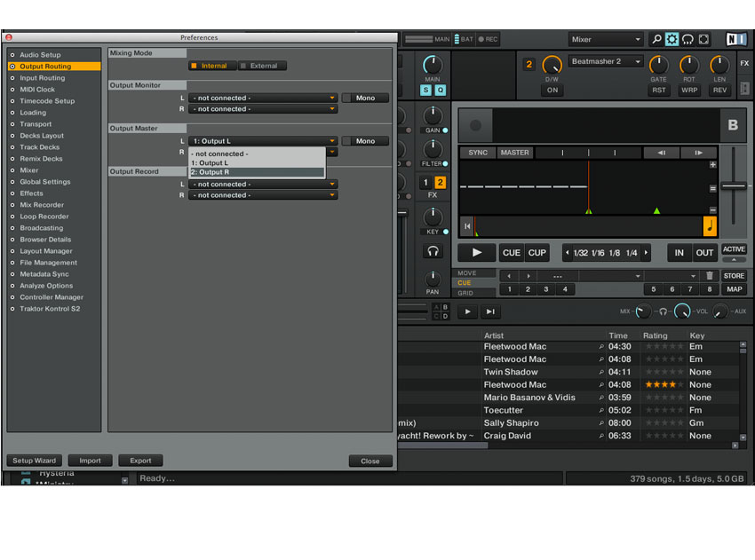
Task: Click the magnifier search icon in header
Action: (x=656, y=39)
